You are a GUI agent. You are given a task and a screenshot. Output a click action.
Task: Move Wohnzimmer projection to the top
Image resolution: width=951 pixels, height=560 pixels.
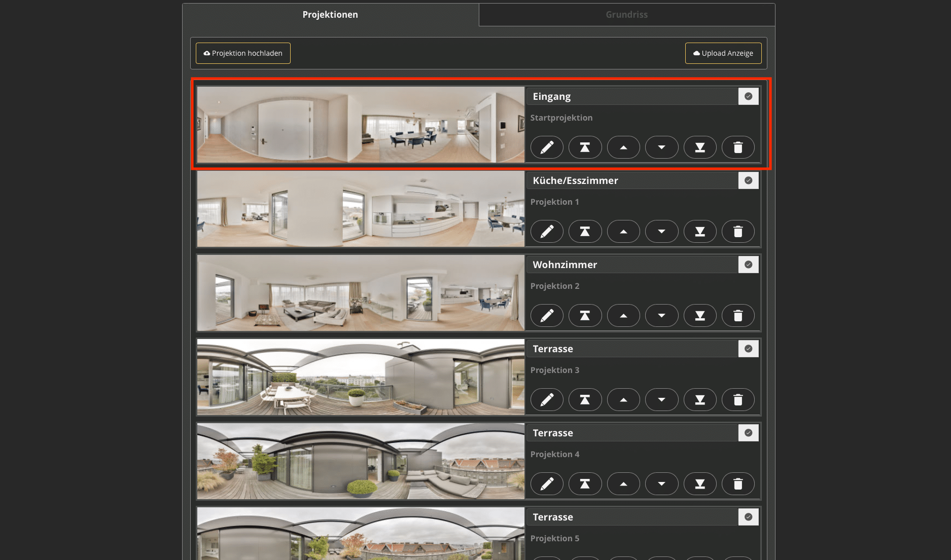point(585,316)
